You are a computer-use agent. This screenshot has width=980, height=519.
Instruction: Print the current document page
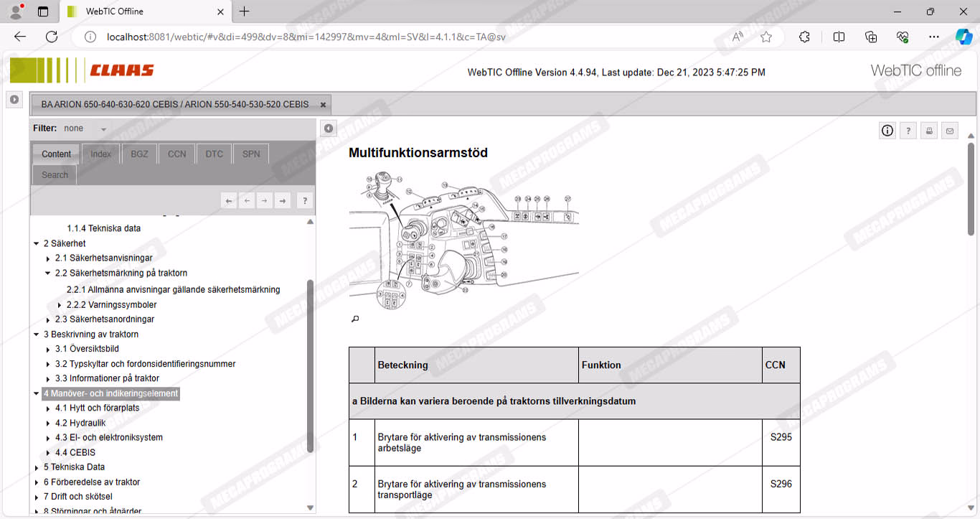929,131
